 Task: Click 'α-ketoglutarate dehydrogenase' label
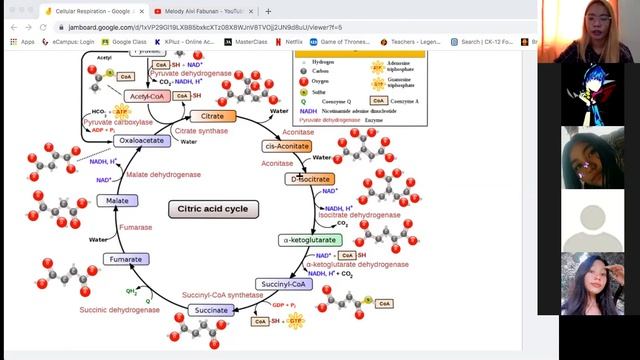click(x=358, y=264)
